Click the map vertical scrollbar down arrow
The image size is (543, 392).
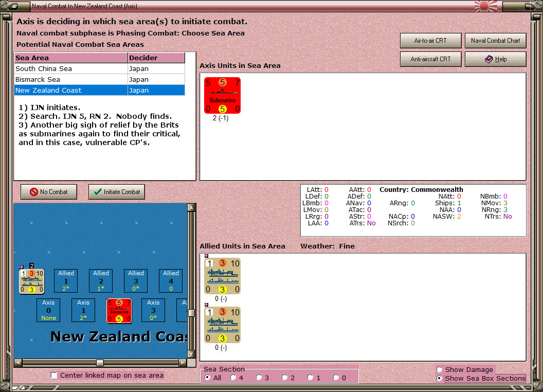191,354
